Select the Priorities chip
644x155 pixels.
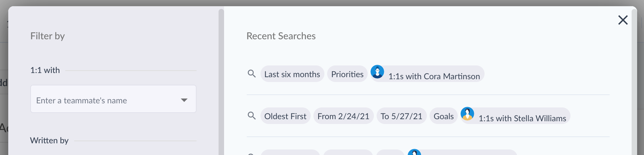[347, 74]
